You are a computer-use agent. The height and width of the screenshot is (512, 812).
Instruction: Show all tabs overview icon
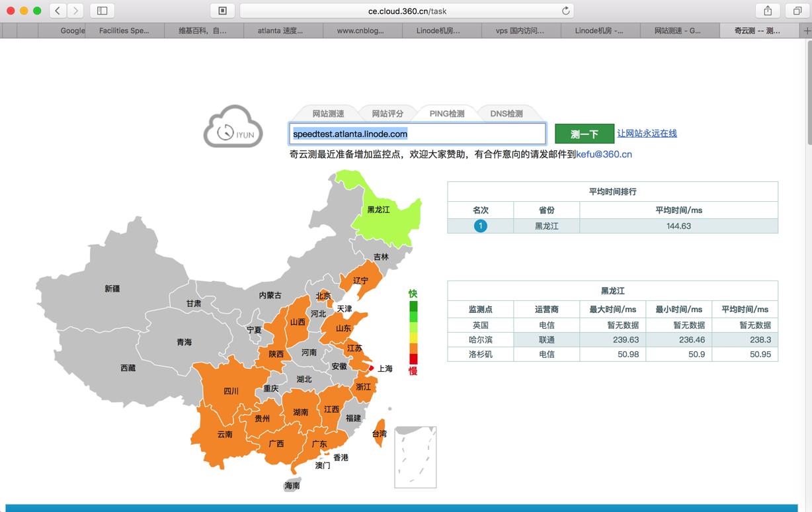click(x=797, y=11)
